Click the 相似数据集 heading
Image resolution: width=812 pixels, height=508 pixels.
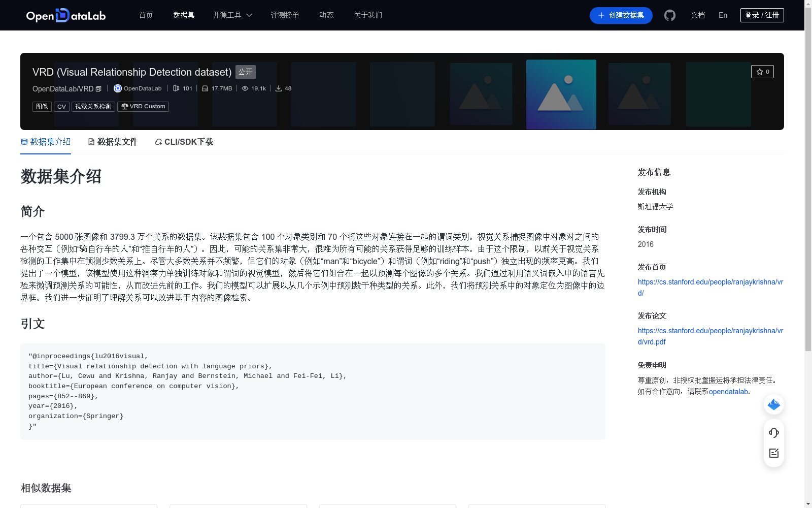[46, 488]
